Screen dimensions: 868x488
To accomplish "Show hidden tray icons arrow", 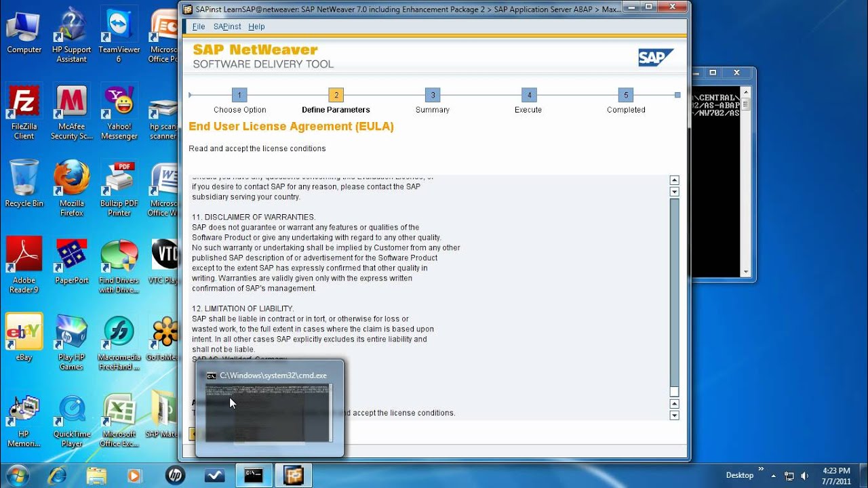I will (774, 476).
